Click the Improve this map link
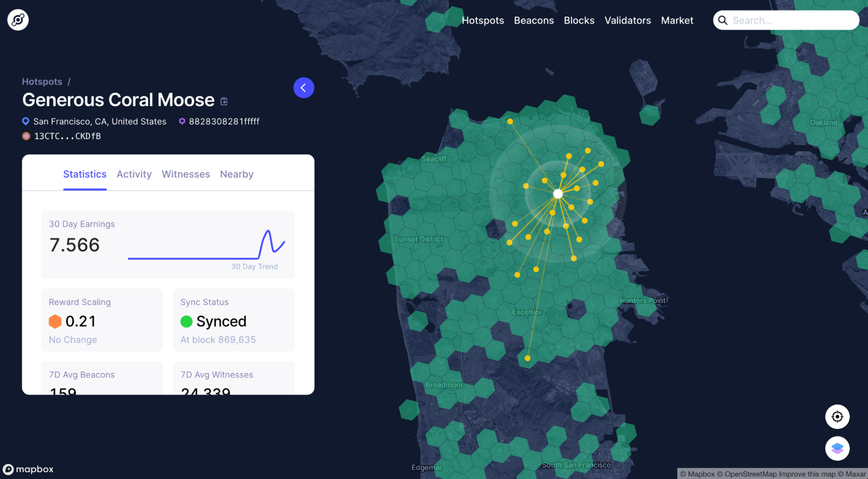 point(807,474)
